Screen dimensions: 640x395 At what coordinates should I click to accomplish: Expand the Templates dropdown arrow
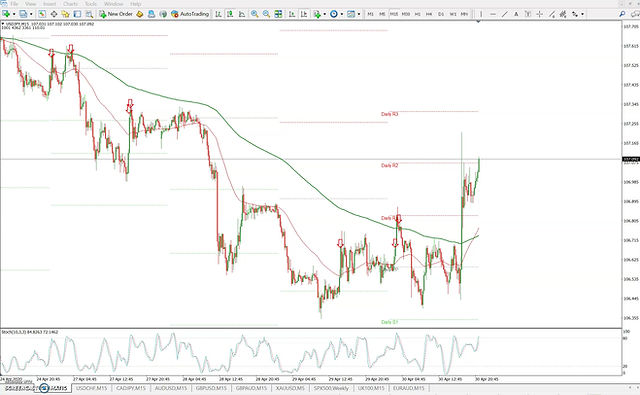(359, 14)
